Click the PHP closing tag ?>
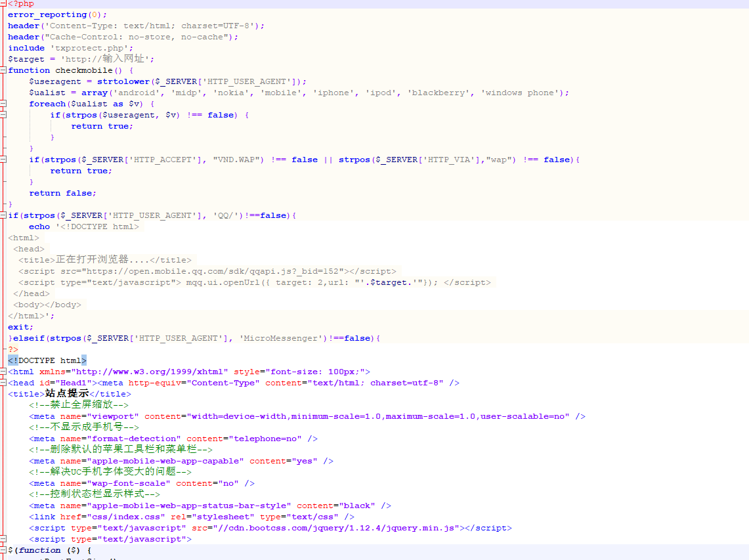This screenshot has width=749, height=560. [13, 349]
